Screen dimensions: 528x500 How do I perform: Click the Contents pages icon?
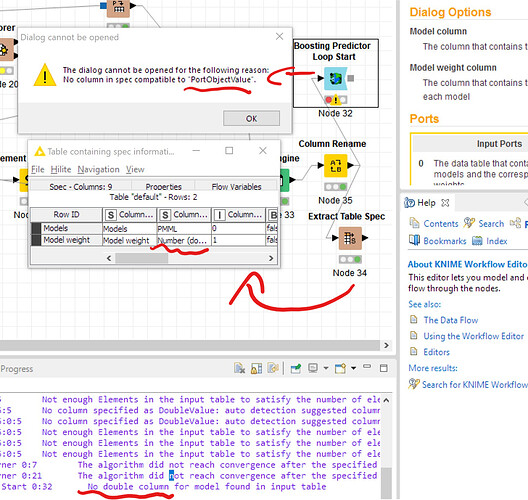[414, 223]
